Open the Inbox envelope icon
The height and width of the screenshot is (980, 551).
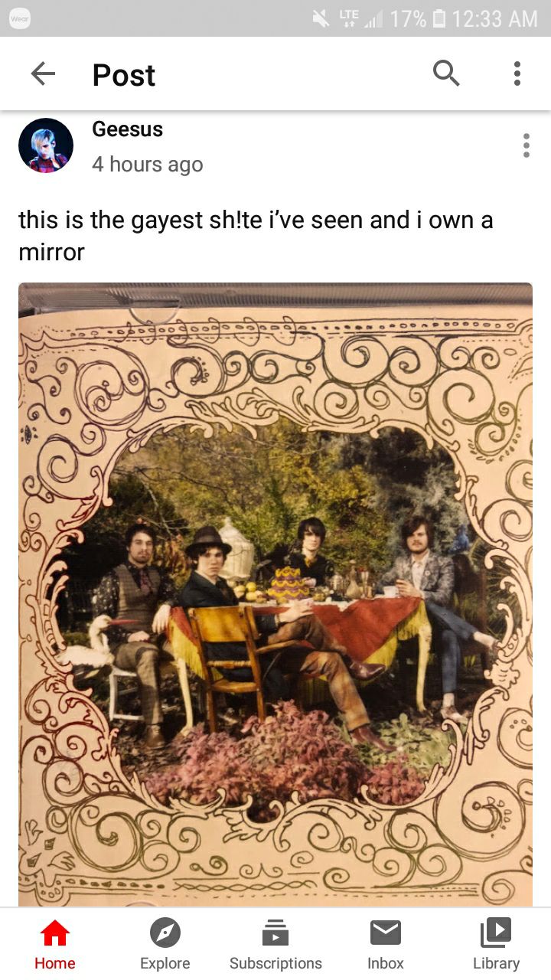pos(386,933)
